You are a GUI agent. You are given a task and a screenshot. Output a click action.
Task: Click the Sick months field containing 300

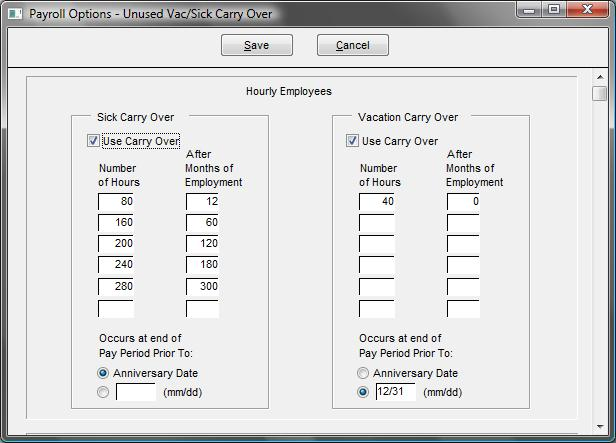click(202, 287)
